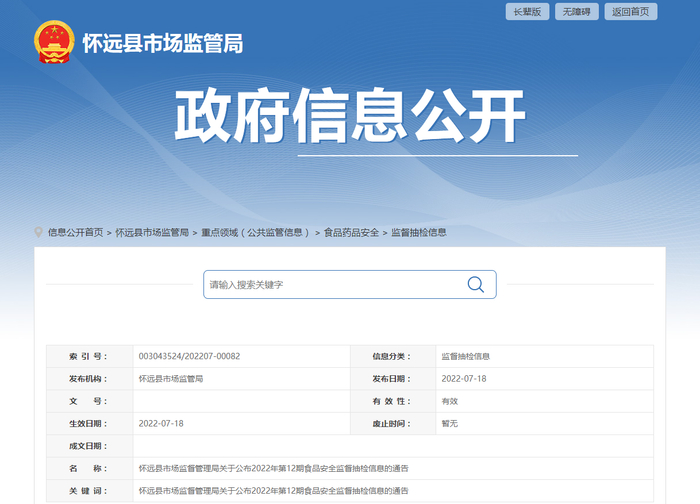This screenshot has height=504, width=700.
Task: Click the 有效性 label cell
Action: 393,401
